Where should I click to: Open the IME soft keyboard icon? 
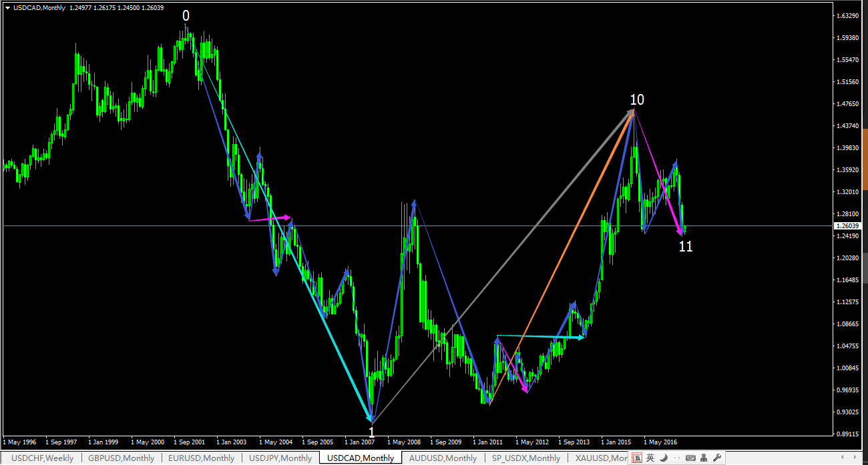(690, 458)
